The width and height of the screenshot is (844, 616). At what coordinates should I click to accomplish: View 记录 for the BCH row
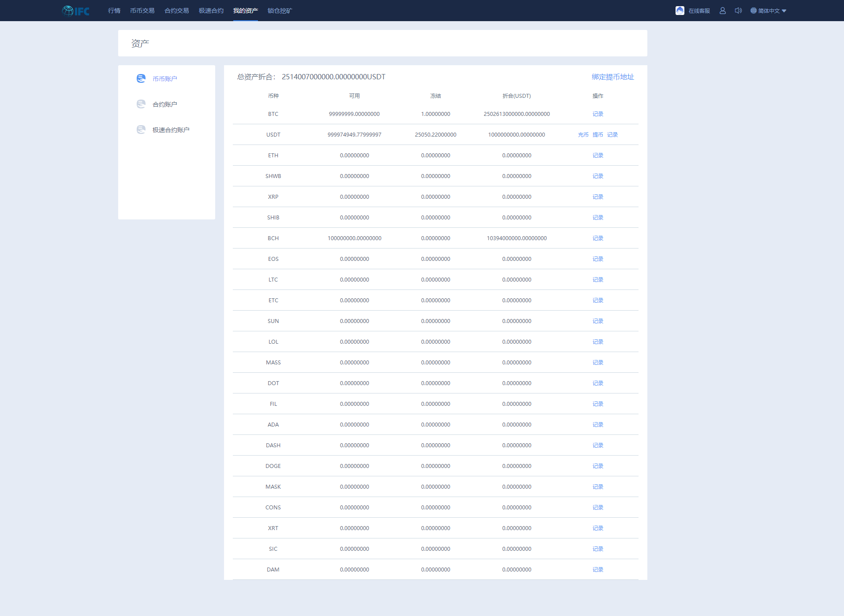[598, 238]
